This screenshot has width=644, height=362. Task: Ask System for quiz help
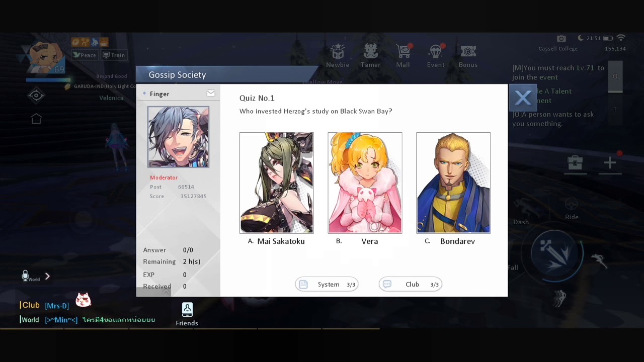click(x=327, y=285)
